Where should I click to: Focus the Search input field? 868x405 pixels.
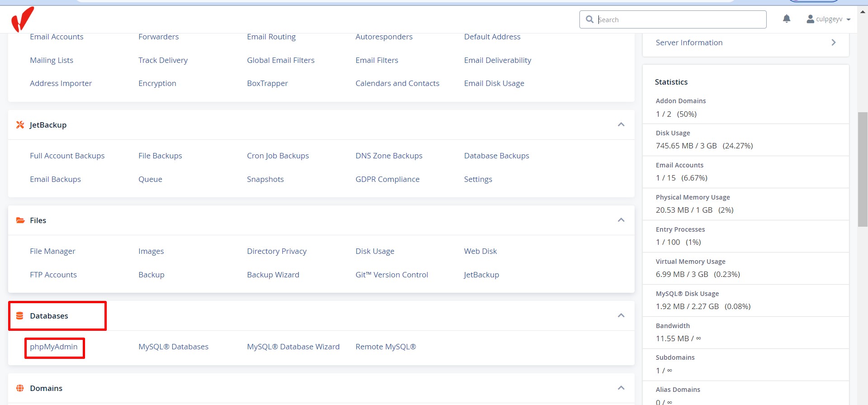point(678,19)
